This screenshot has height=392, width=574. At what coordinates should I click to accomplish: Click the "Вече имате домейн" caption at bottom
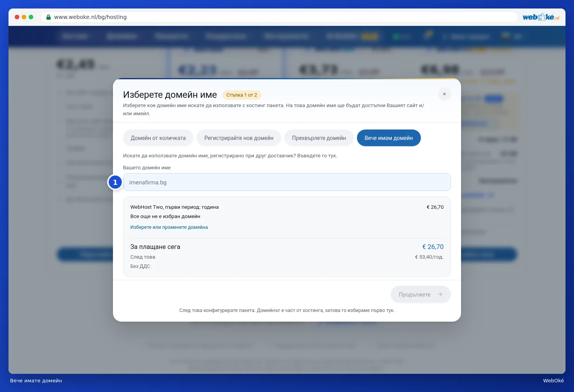36,381
